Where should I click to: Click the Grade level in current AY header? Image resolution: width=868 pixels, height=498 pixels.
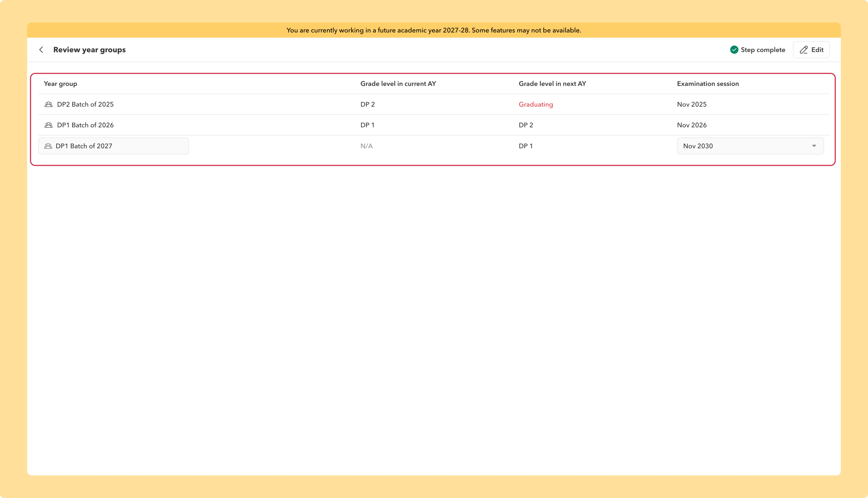(x=398, y=84)
